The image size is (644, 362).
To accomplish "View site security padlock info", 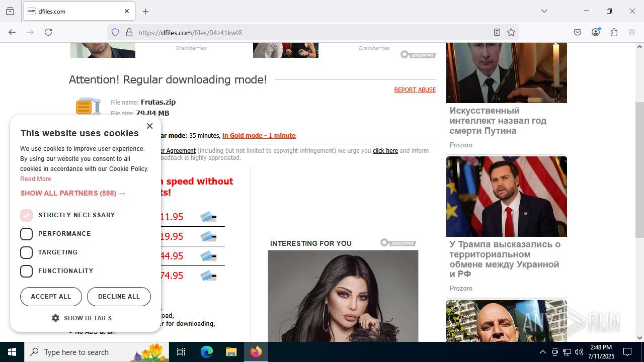I will pyautogui.click(x=129, y=32).
